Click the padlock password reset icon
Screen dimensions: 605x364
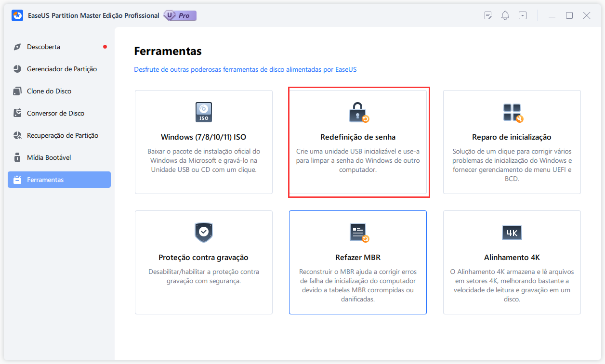358,112
